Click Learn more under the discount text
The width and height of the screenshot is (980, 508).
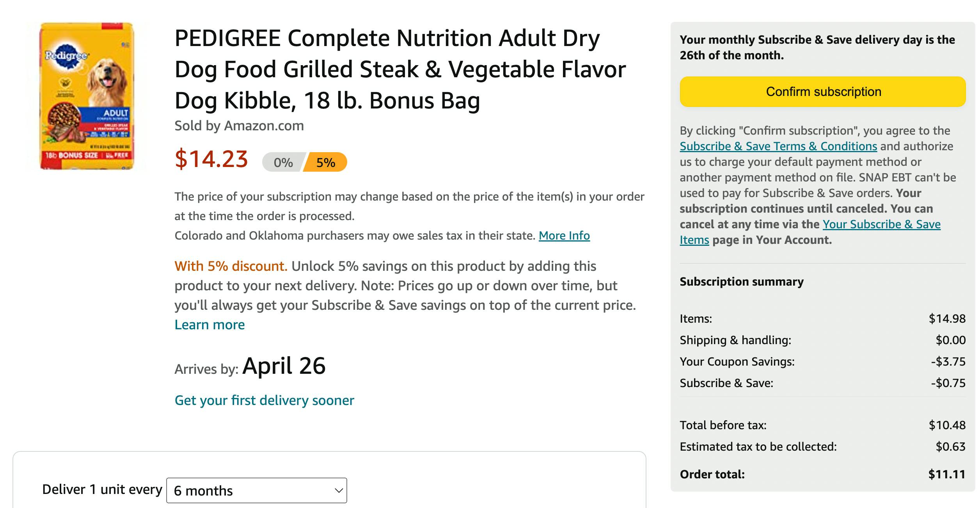point(209,324)
